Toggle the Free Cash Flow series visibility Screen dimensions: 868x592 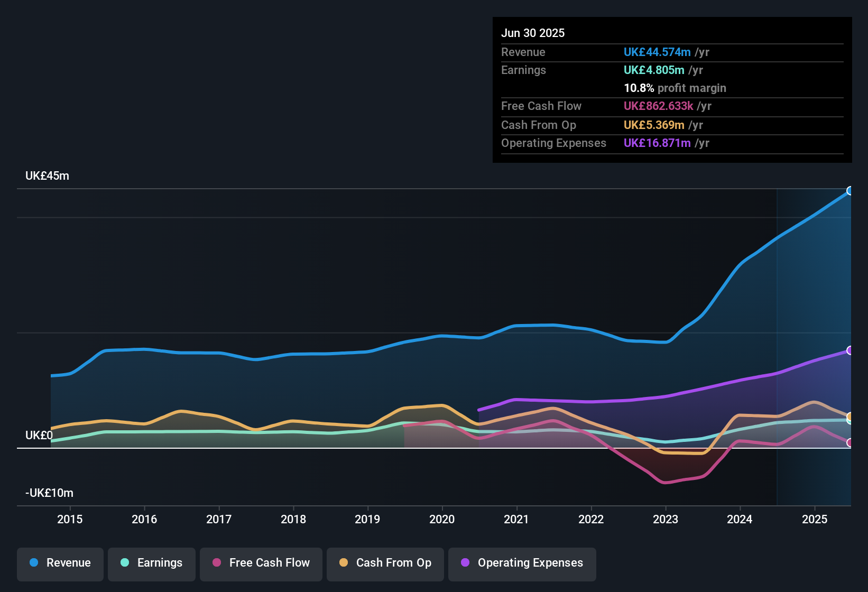pos(261,564)
